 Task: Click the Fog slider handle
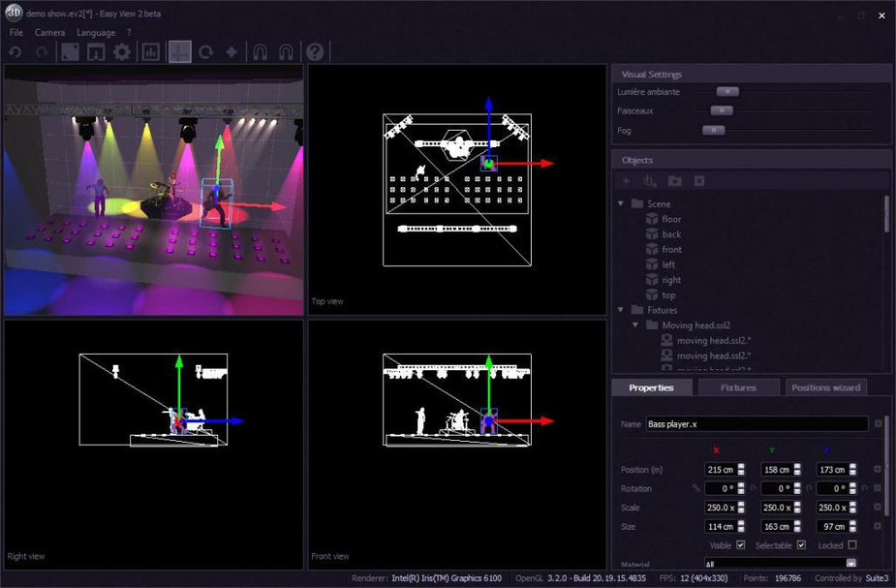click(x=713, y=130)
